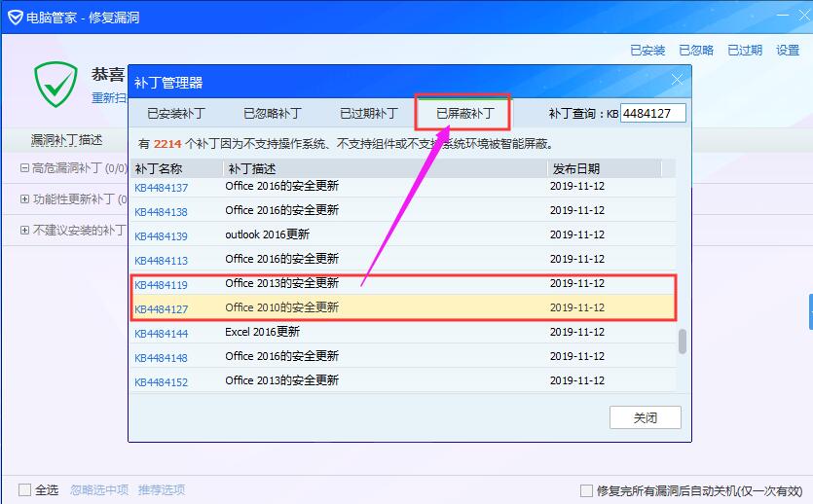
Task: Open 已安装 link in main window
Action: [x=647, y=51]
